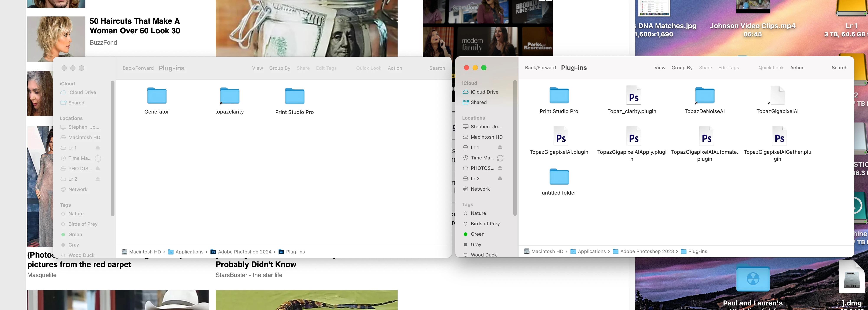This screenshot has height=310, width=868.
Task: Open the untitled folder icon
Action: click(559, 177)
